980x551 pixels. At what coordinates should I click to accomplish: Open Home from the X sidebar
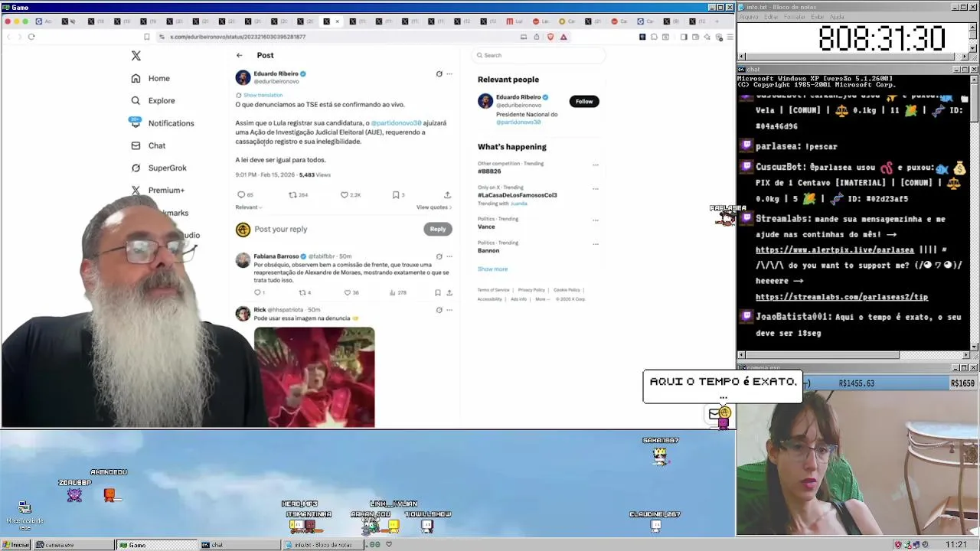point(151,78)
